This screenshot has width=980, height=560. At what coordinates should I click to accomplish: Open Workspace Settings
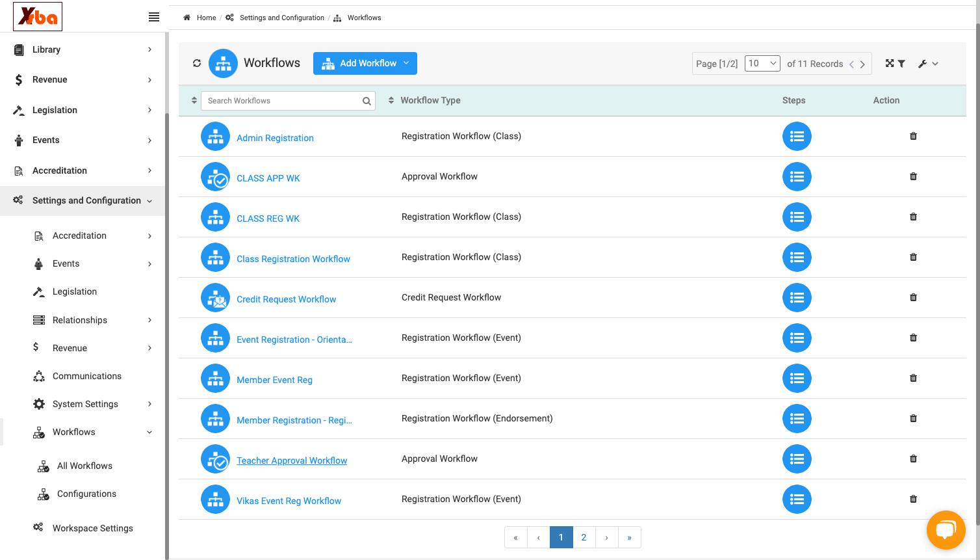[x=92, y=528]
